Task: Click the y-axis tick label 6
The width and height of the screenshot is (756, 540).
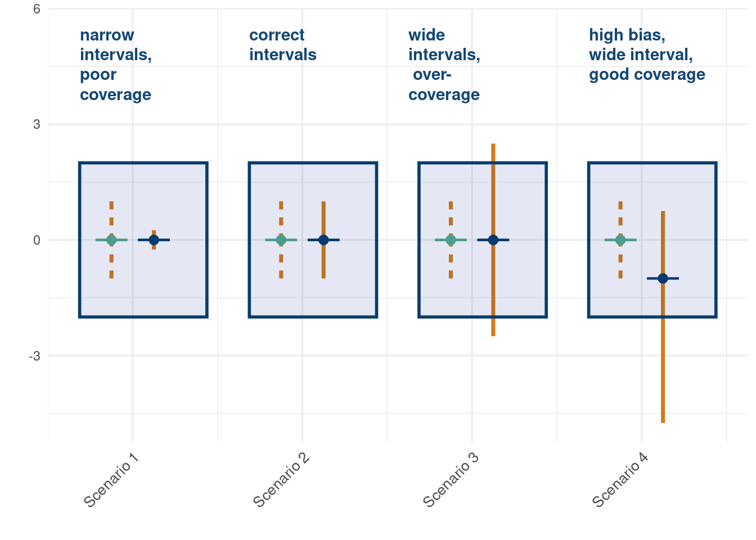Action: point(37,9)
